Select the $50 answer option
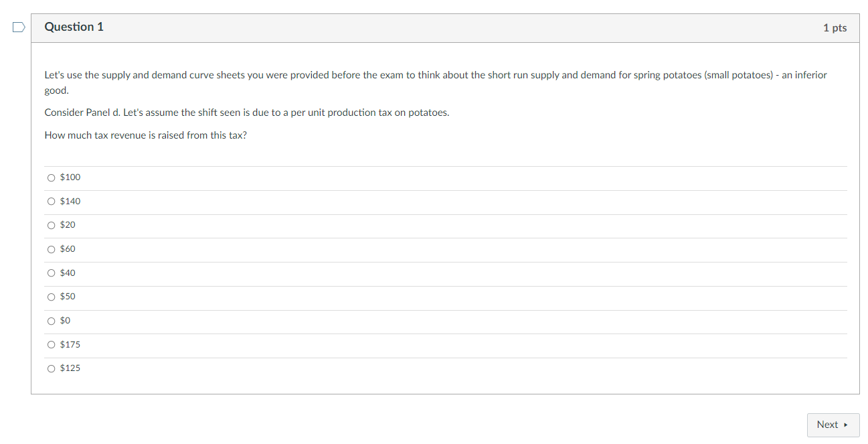 coord(52,297)
